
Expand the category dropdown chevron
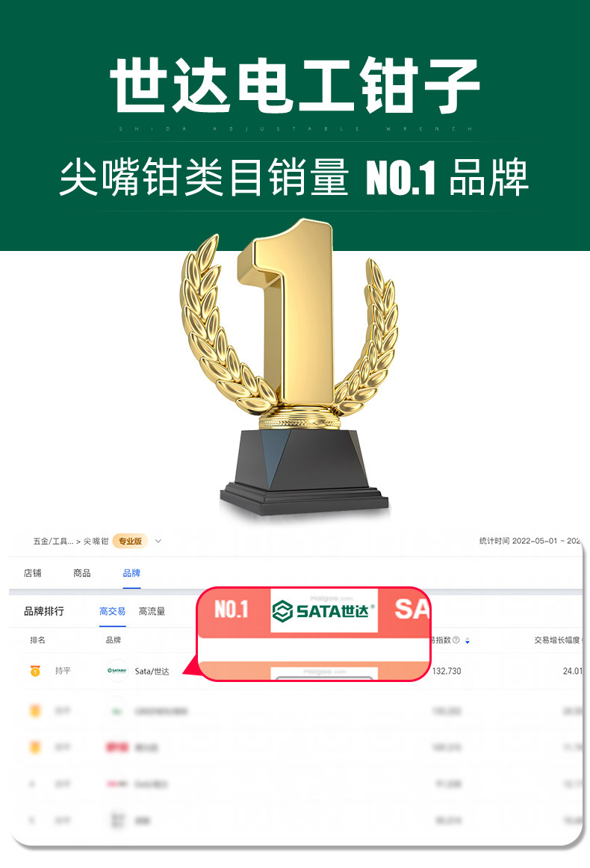point(158,541)
